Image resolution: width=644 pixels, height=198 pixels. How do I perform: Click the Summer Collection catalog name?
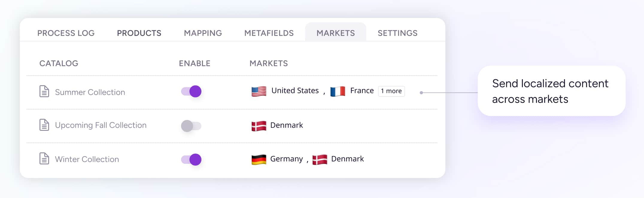coord(90,92)
